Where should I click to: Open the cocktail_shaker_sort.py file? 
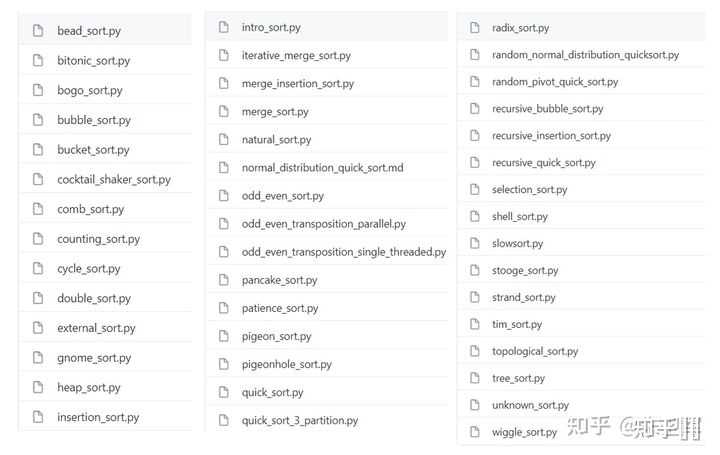pyautogui.click(x=114, y=179)
